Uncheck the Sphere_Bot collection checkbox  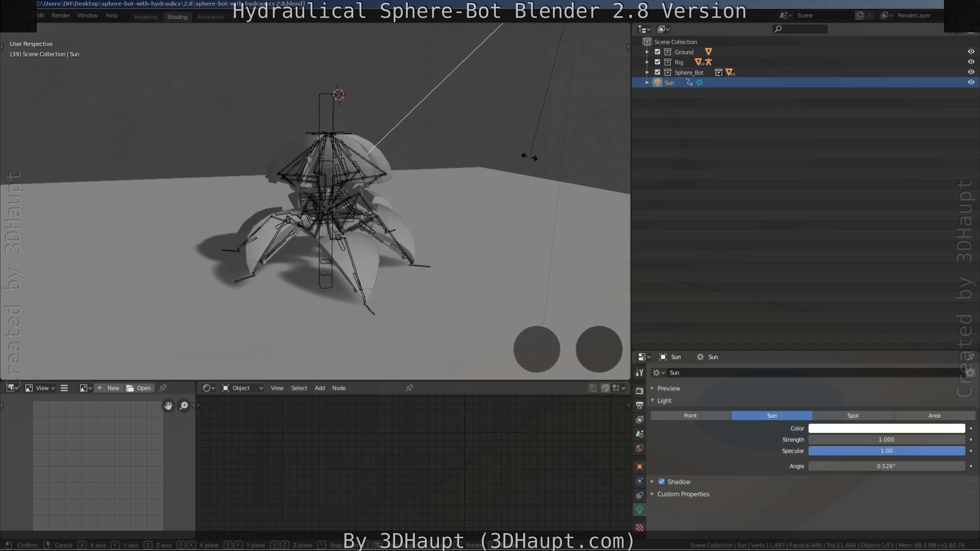click(657, 72)
